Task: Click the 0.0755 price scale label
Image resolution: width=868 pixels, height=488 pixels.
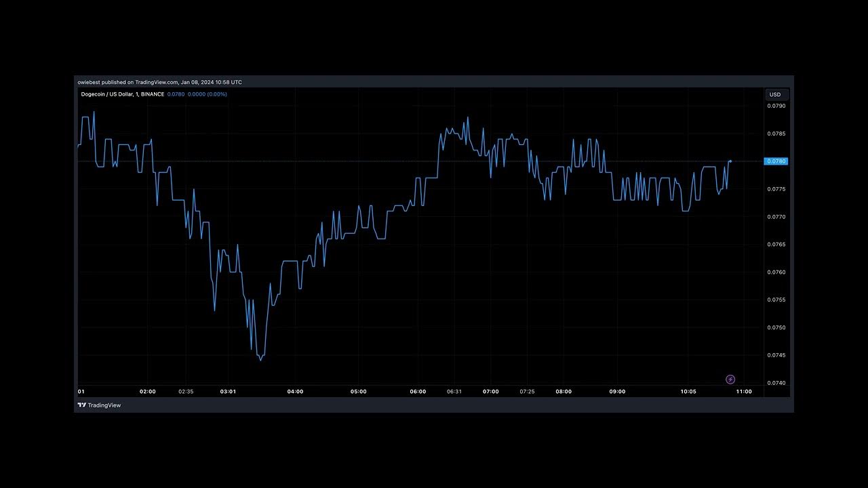Action: point(776,300)
